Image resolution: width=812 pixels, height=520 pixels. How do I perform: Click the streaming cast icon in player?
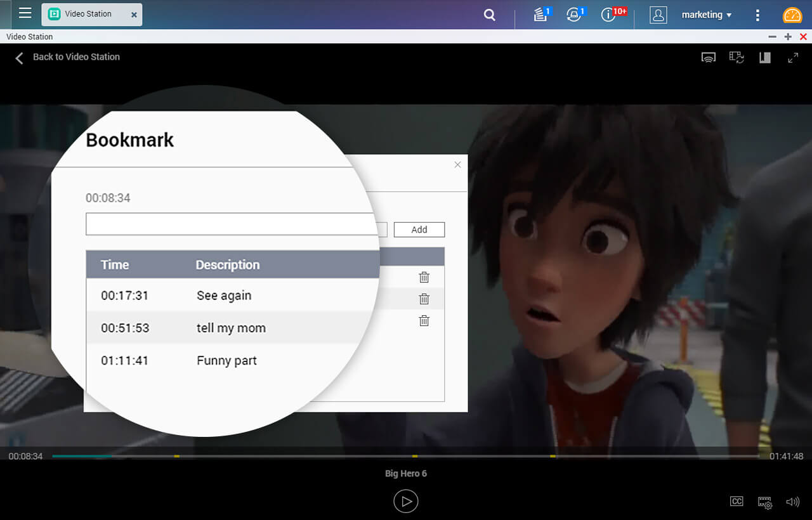(x=709, y=58)
